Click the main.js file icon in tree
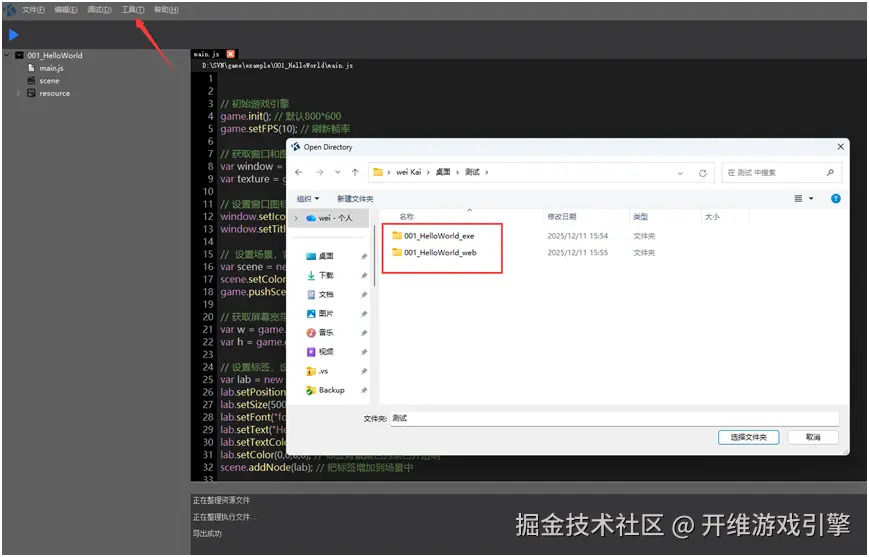 (32, 68)
